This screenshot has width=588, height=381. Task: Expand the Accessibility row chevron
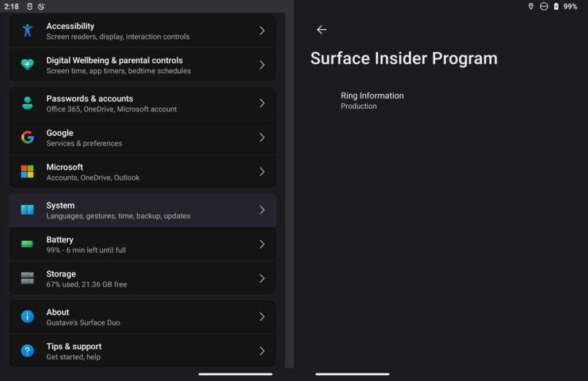pyautogui.click(x=262, y=30)
